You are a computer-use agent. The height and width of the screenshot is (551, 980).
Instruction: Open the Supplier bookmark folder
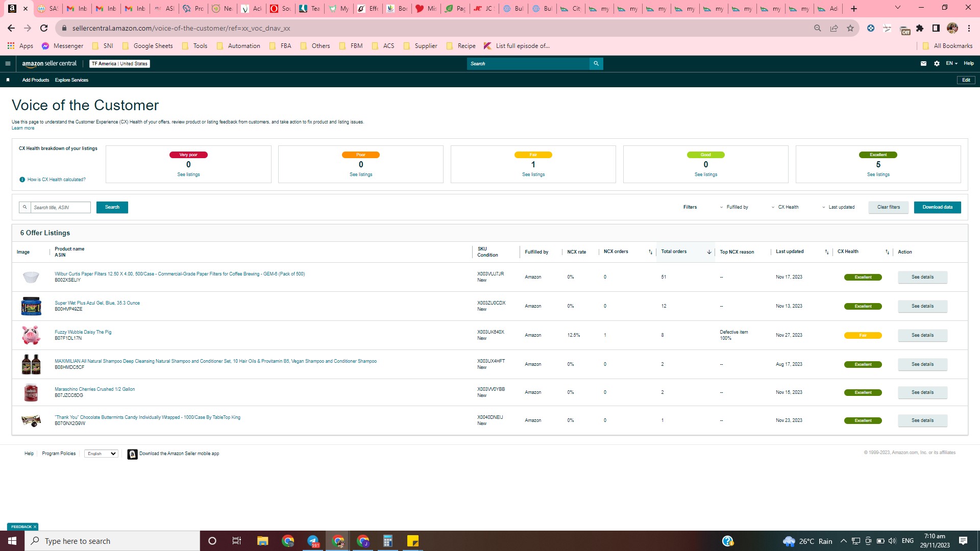click(x=421, y=46)
